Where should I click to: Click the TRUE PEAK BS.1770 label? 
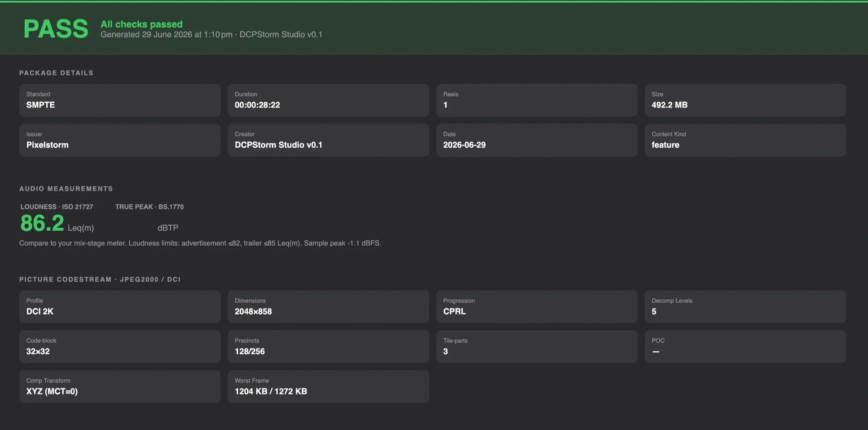(x=149, y=207)
